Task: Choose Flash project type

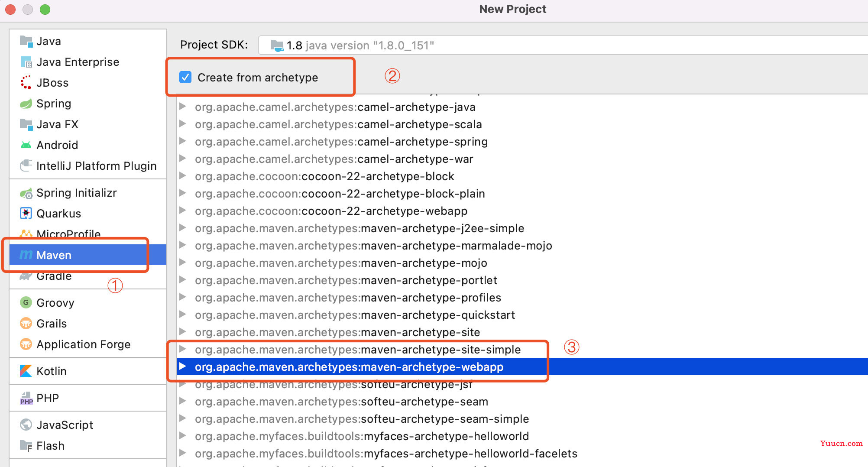Action: pyautogui.click(x=88, y=446)
